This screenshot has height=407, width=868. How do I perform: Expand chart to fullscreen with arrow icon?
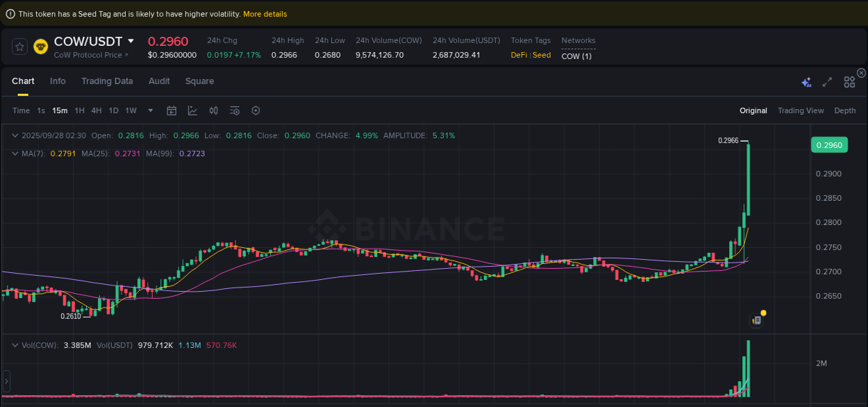coord(827,81)
